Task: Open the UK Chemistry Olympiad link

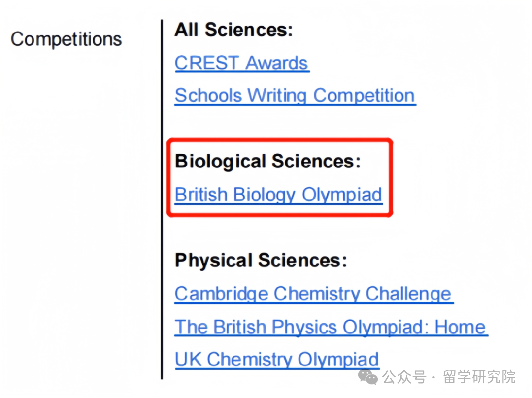Action: 277,360
